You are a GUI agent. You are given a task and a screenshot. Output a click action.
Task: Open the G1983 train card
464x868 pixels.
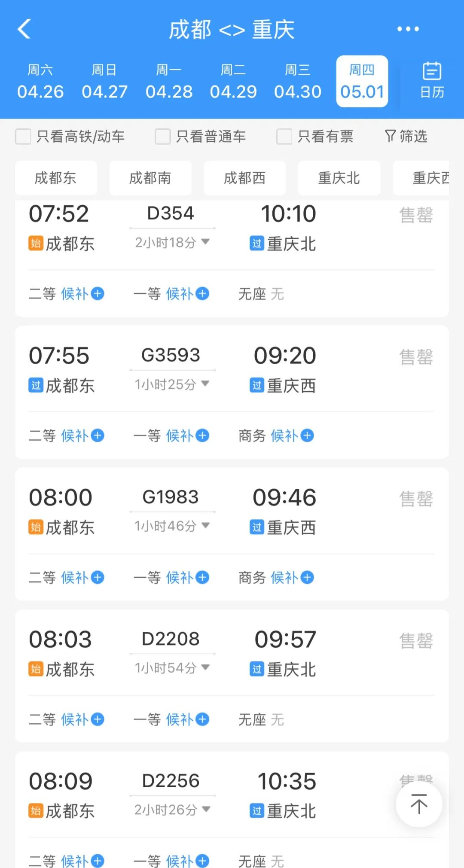tap(232, 511)
